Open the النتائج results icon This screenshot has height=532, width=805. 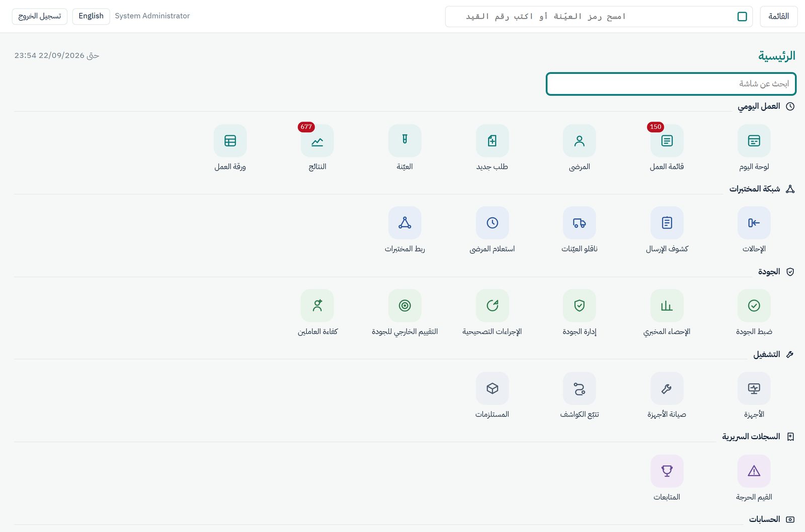pyautogui.click(x=317, y=141)
